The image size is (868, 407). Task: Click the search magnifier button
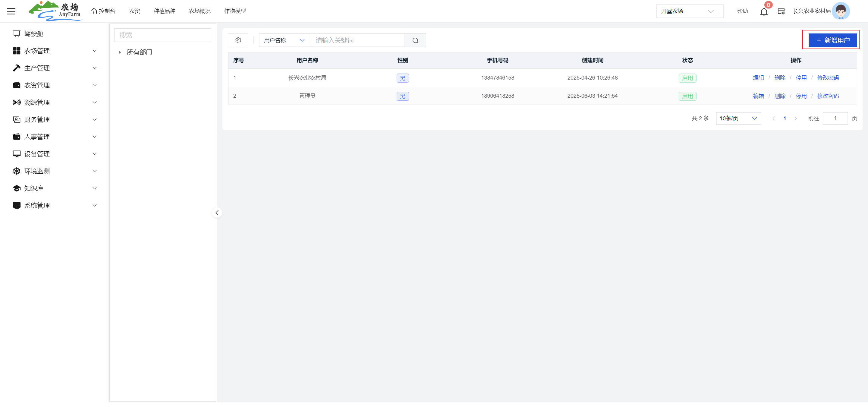pos(415,40)
